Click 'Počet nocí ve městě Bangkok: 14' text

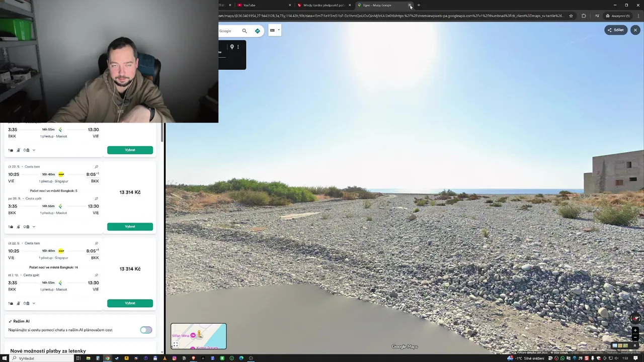point(53,267)
